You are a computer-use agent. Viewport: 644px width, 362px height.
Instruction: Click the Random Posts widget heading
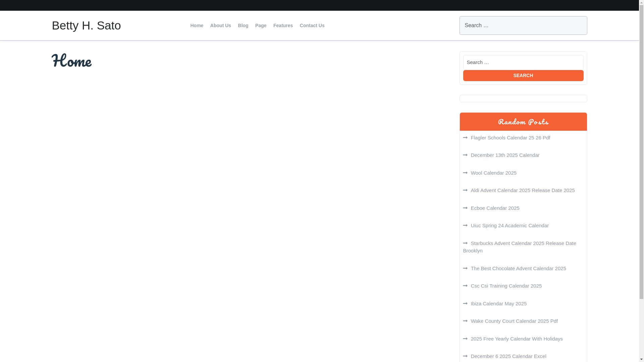pyautogui.click(x=523, y=122)
